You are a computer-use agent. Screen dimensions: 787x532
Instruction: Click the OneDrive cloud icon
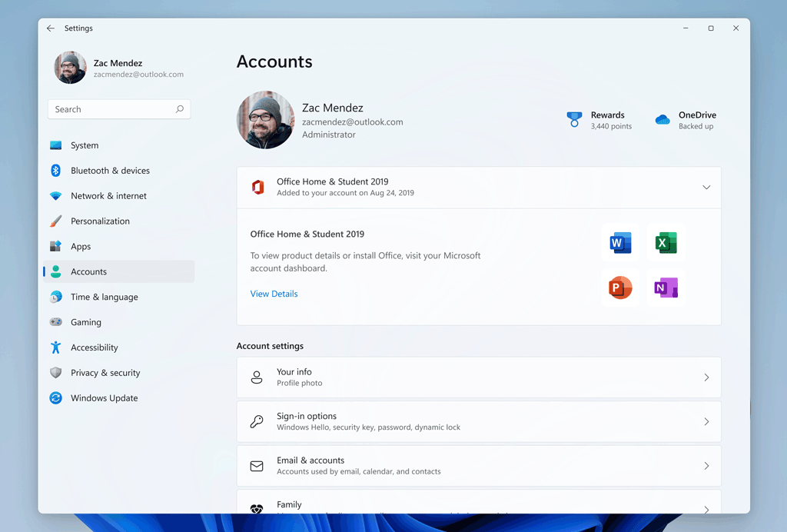pos(662,119)
